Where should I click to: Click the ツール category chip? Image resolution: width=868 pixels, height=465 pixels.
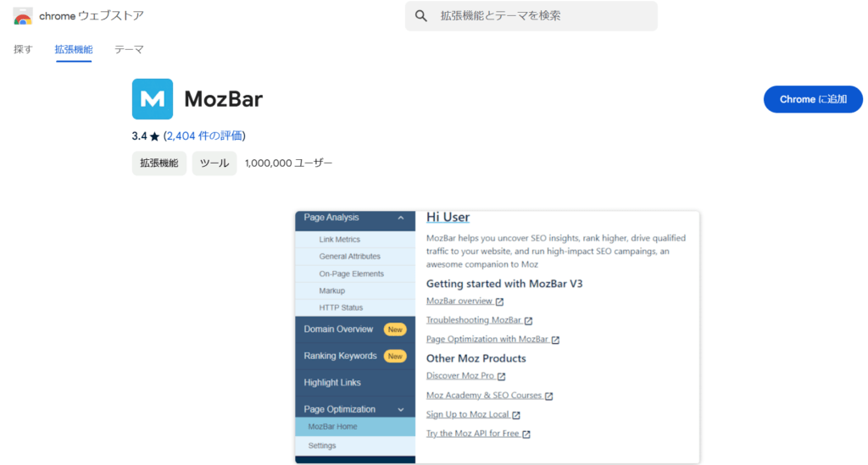214,163
